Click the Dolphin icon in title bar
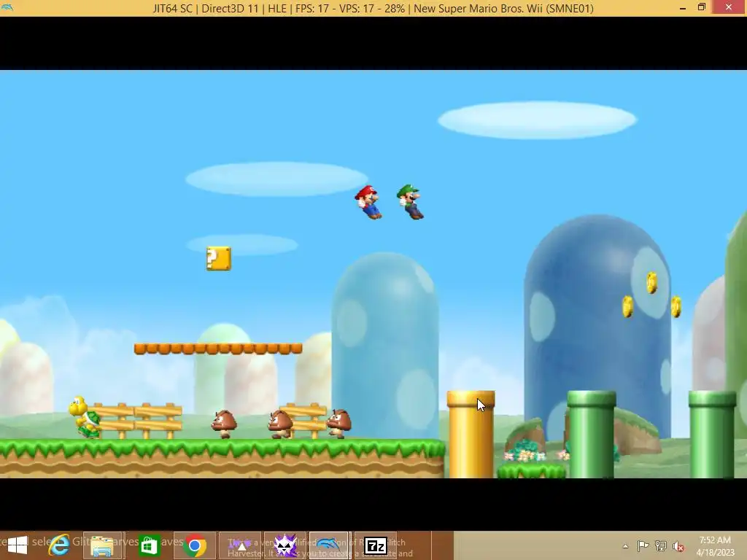747x560 pixels. 7,7
